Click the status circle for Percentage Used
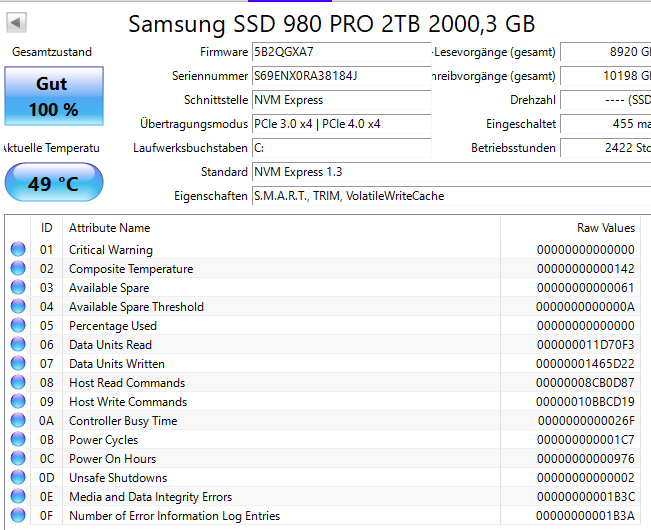 [x=18, y=325]
